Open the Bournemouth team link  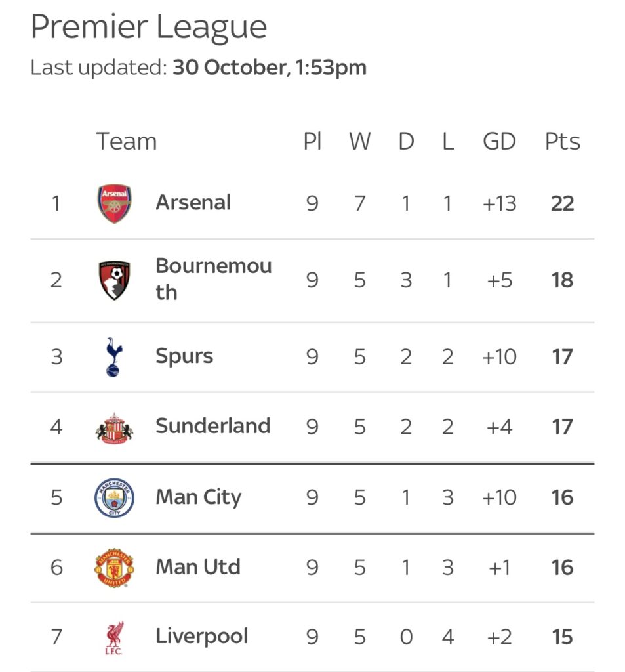(x=213, y=279)
